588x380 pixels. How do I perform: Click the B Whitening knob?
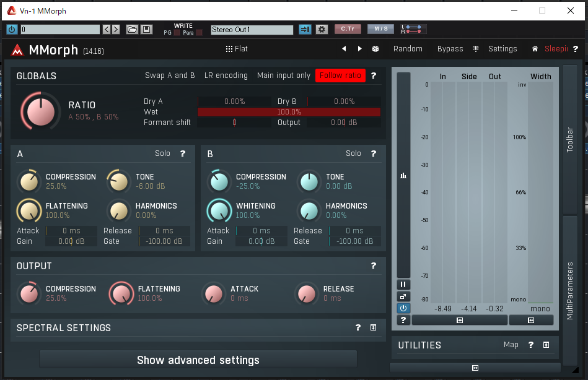219,211
